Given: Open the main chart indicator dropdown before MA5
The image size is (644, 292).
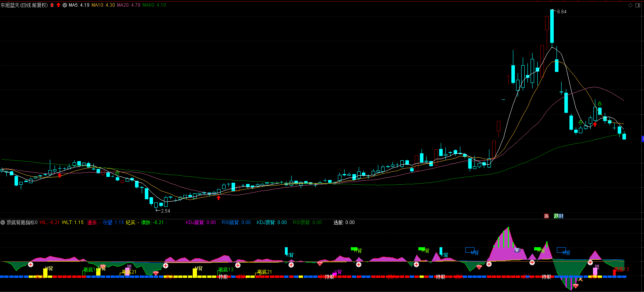Looking at the screenshot, I should [x=65, y=5].
